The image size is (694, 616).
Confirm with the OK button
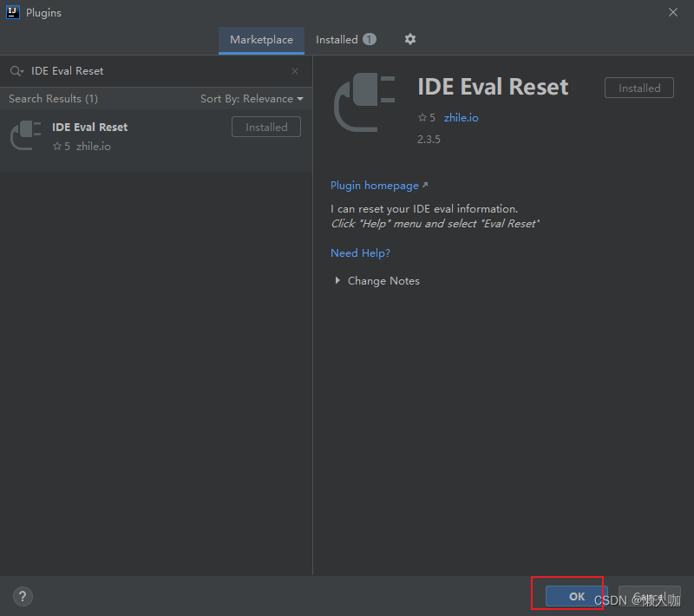click(576, 596)
